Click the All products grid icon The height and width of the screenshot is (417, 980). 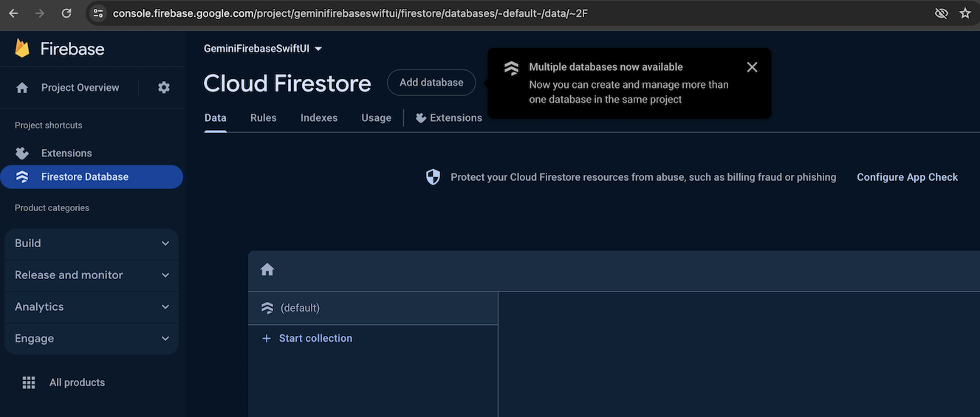click(x=29, y=382)
